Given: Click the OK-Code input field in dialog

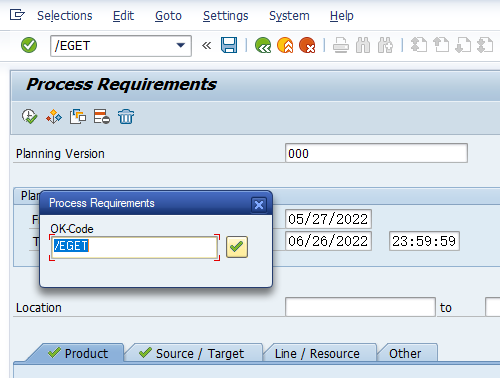Looking at the screenshot, I should coord(134,247).
